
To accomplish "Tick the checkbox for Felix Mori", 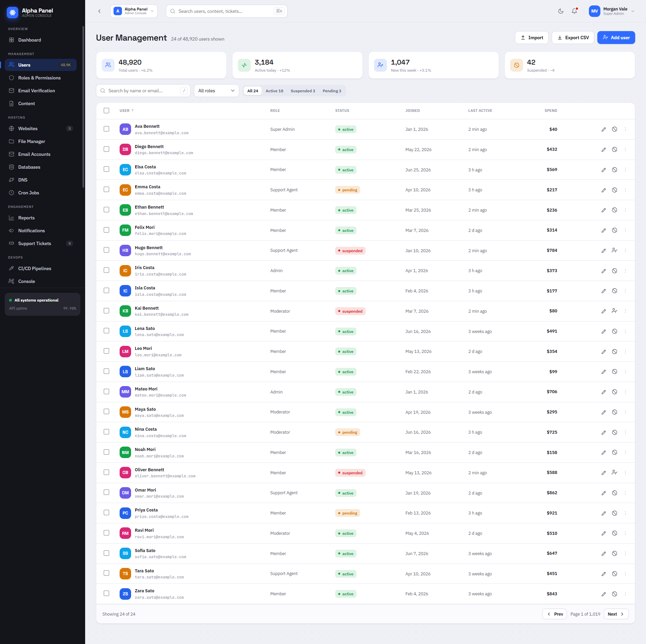I will (106, 230).
